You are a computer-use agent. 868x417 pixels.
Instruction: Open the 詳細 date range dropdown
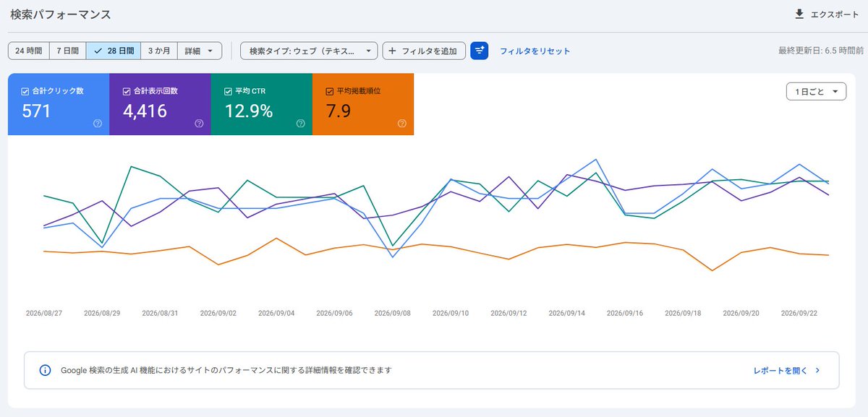(199, 51)
